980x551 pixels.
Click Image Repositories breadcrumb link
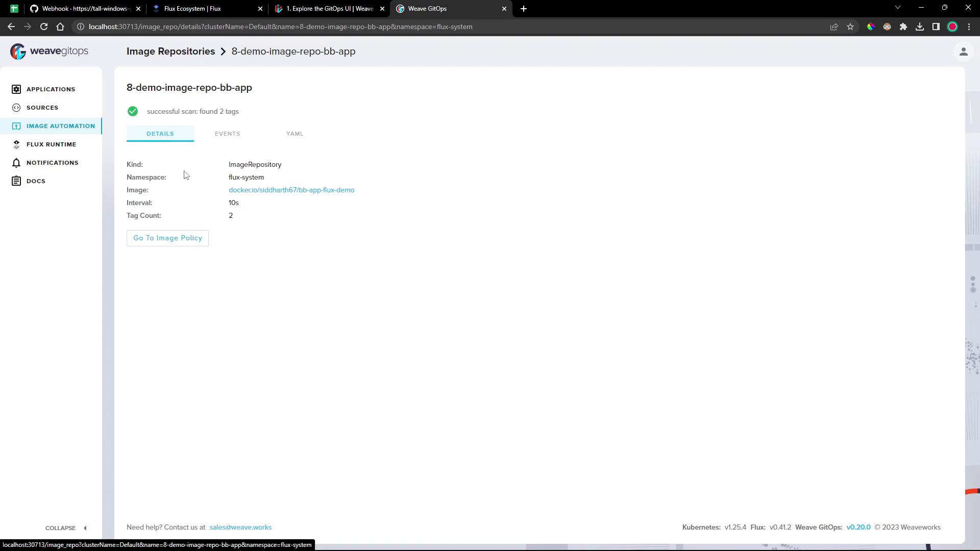click(x=170, y=52)
